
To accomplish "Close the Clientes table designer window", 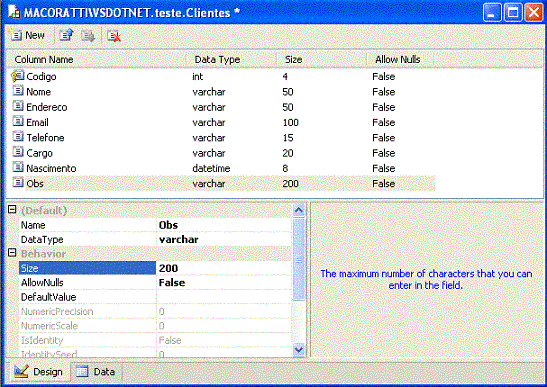I will point(534,13).
